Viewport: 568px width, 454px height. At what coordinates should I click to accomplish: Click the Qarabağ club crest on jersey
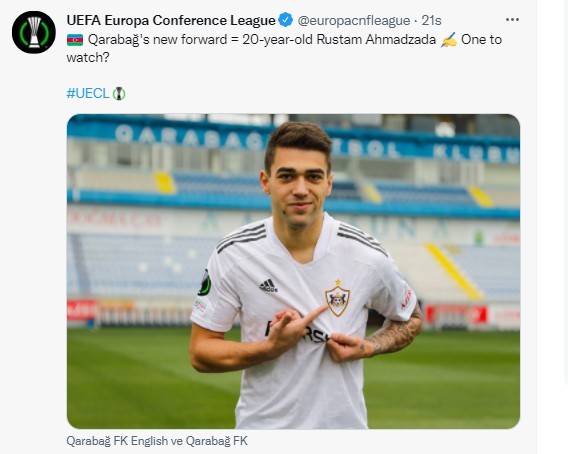[x=337, y=298]
